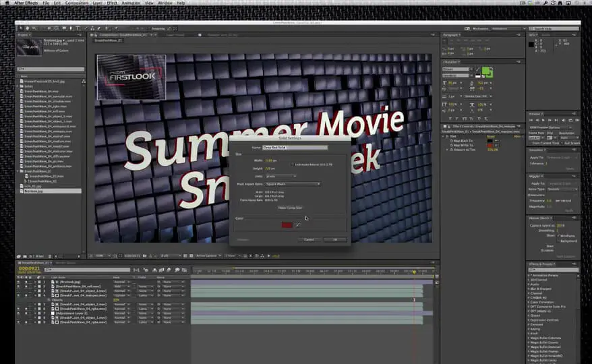Open blending mode dropdown for layer 1
The image size is (592, 364).
tap(121, 282)
